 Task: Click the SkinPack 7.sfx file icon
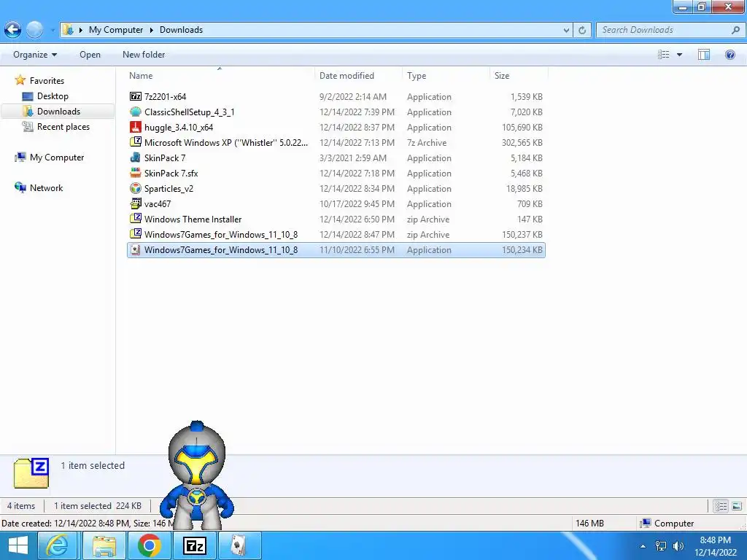pyautogui.click(x=136, y=173)
